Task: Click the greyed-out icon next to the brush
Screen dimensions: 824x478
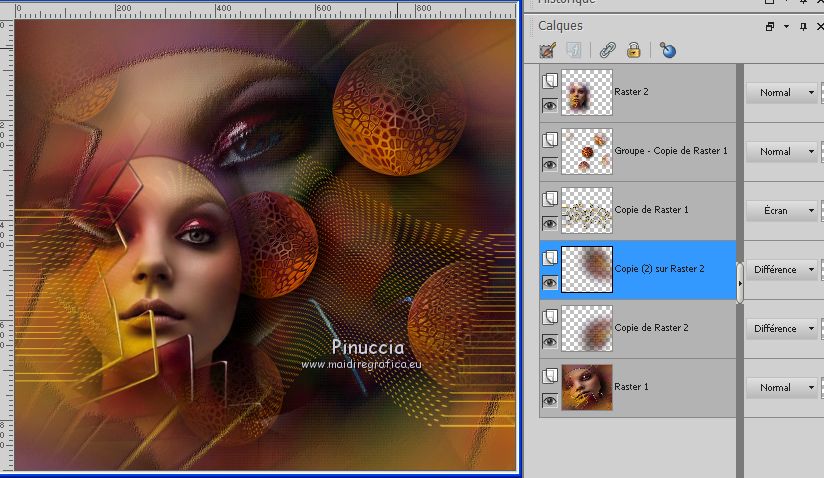Action: click(574, 49)
